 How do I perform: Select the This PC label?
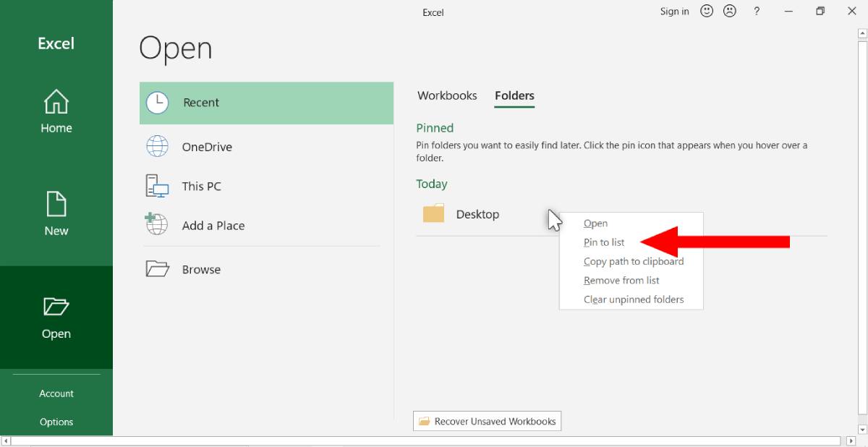coord(202,186)
